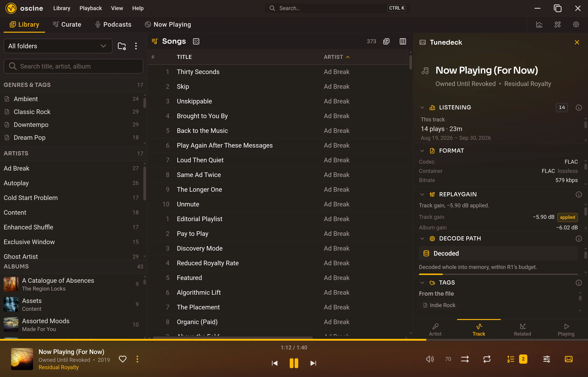588x377 pixels.
Task: Click the folder settings icon
Action: [x=122, y=46]
